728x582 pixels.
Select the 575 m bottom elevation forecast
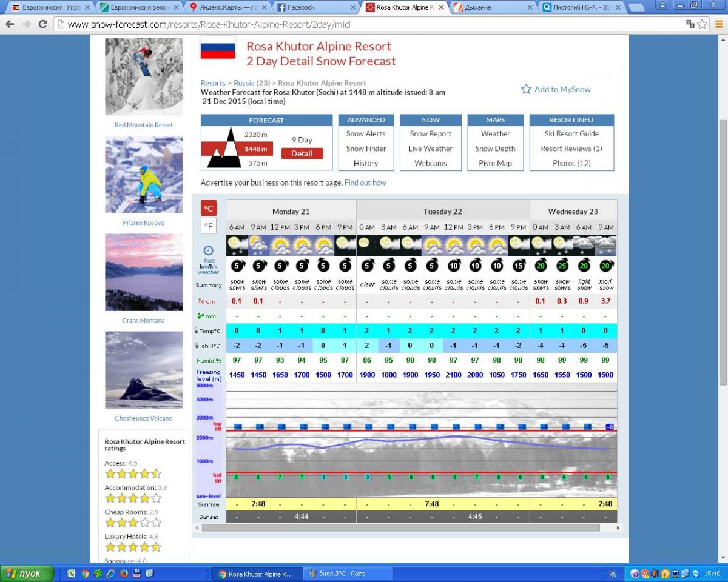(x=258, y=163)
